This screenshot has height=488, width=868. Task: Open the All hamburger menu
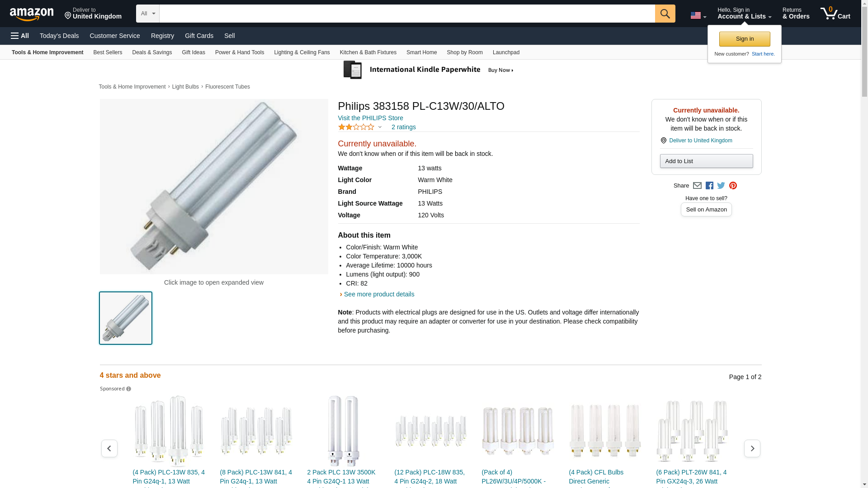coord(20,36)
